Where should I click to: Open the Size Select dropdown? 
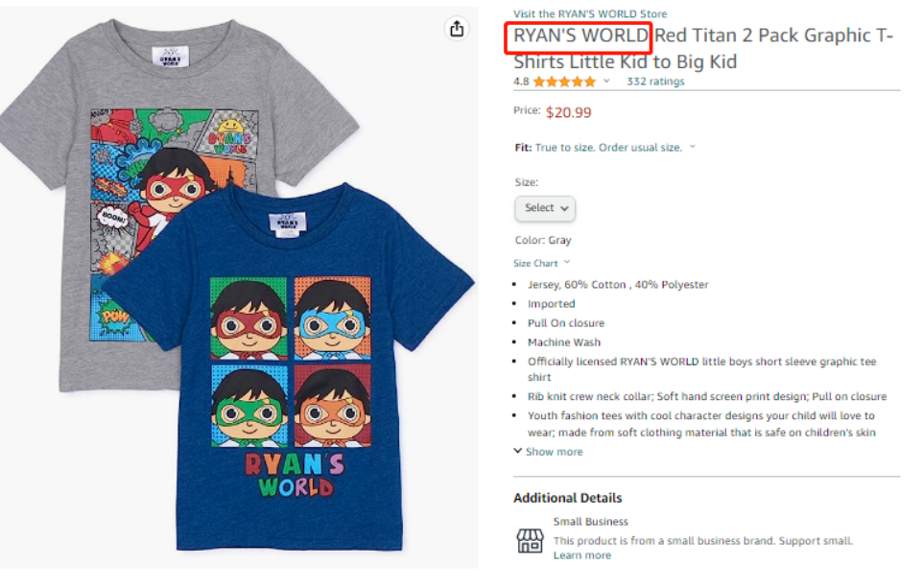point(545,208)
